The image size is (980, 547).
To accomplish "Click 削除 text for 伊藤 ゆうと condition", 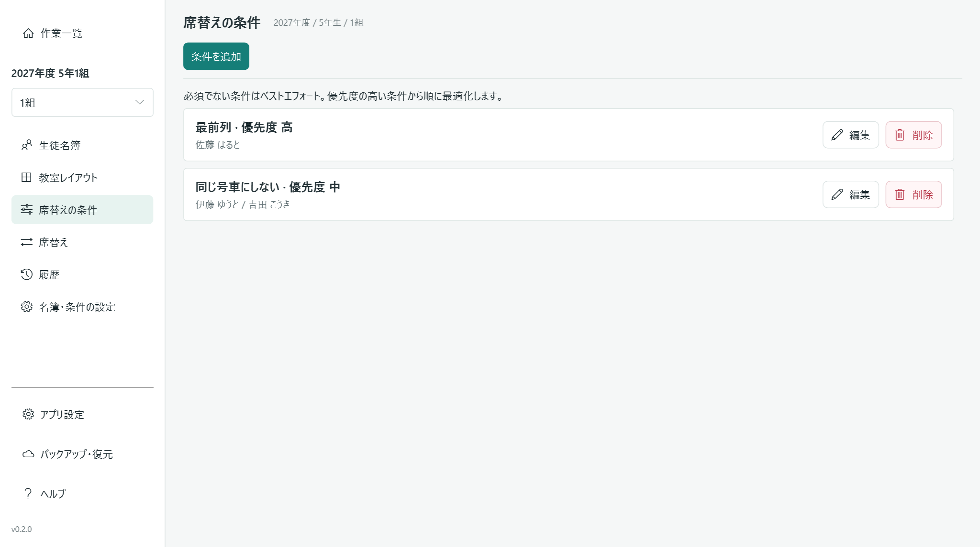I will click(x=923, y=195).
